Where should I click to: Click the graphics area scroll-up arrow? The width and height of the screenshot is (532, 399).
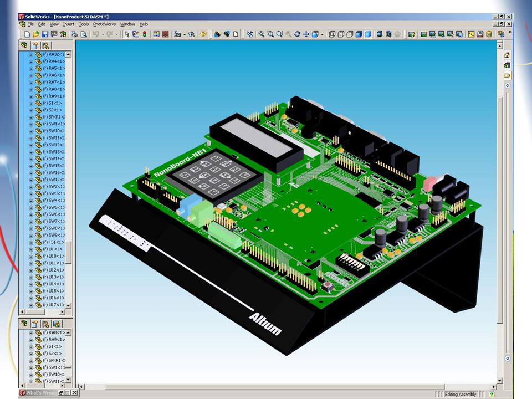pyautogui.click(x=500, y=45)
